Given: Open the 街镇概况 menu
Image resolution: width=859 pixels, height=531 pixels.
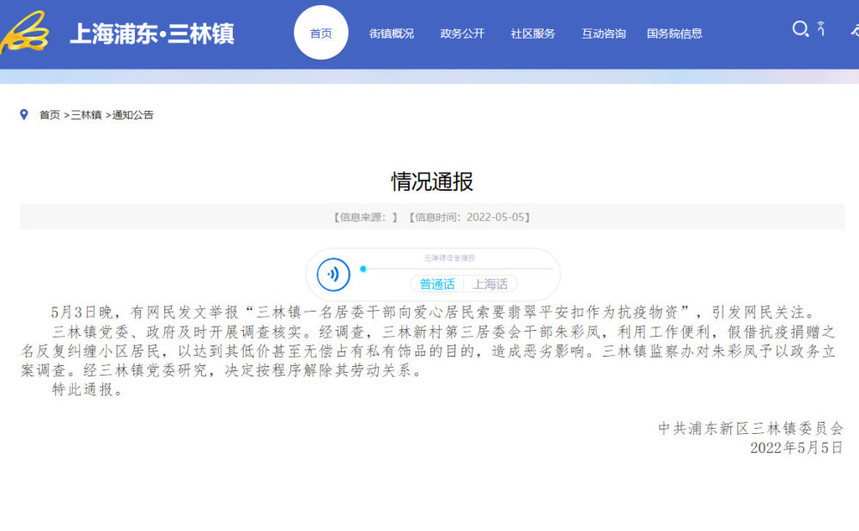Looking at the screenshot, I should [392, 33].
